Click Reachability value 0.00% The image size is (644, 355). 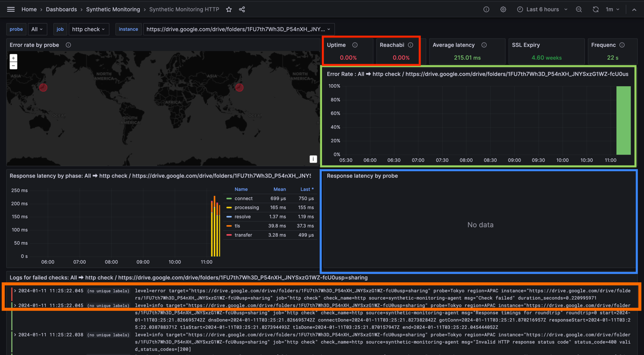click(x=401, y=58)
